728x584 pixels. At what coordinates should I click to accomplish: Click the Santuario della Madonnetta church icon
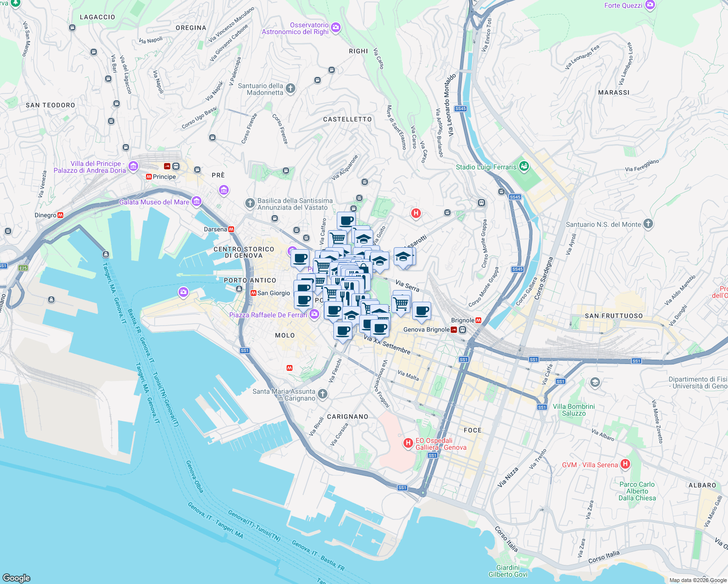[x=290, y=89]
